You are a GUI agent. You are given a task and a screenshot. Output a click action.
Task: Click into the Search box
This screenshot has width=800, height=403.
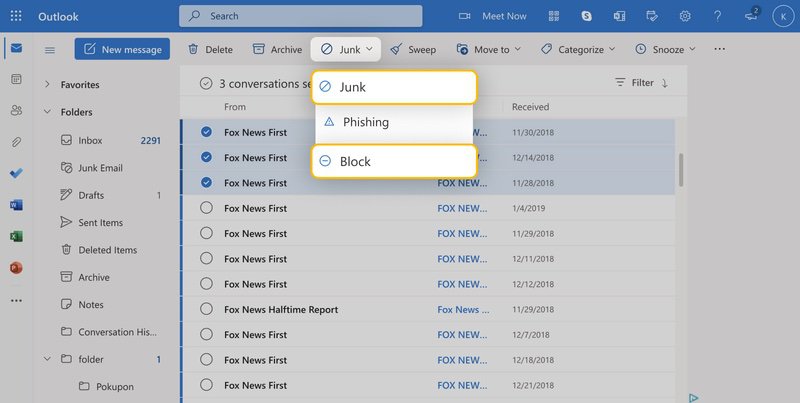point(301,16)
